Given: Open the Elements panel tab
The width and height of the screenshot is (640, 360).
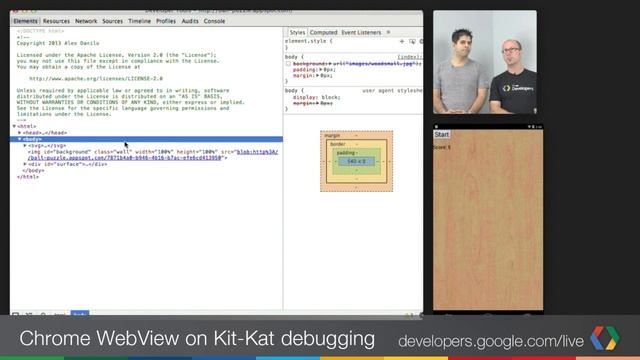Looking at the screenshot, I should tap(25, 21).
